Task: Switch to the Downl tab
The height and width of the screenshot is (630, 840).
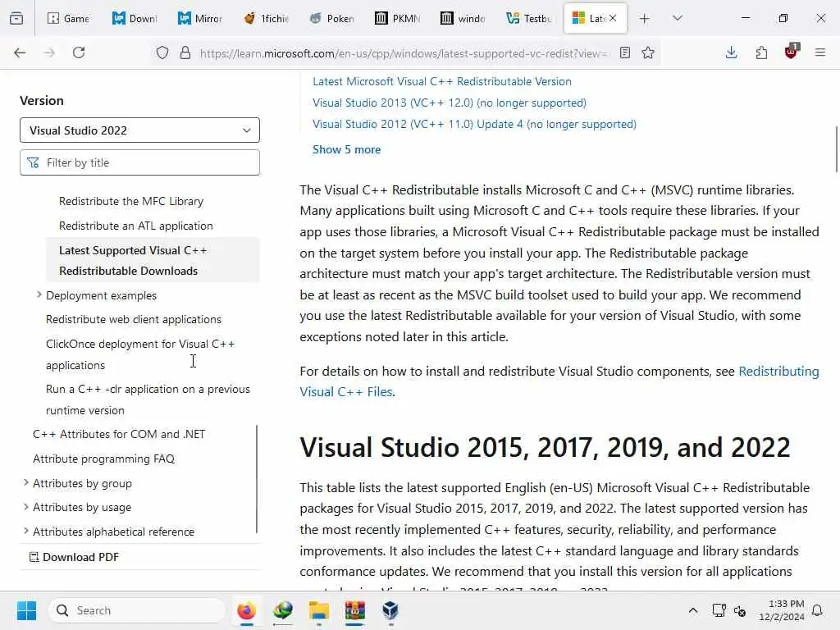Action: click(134, 18)
